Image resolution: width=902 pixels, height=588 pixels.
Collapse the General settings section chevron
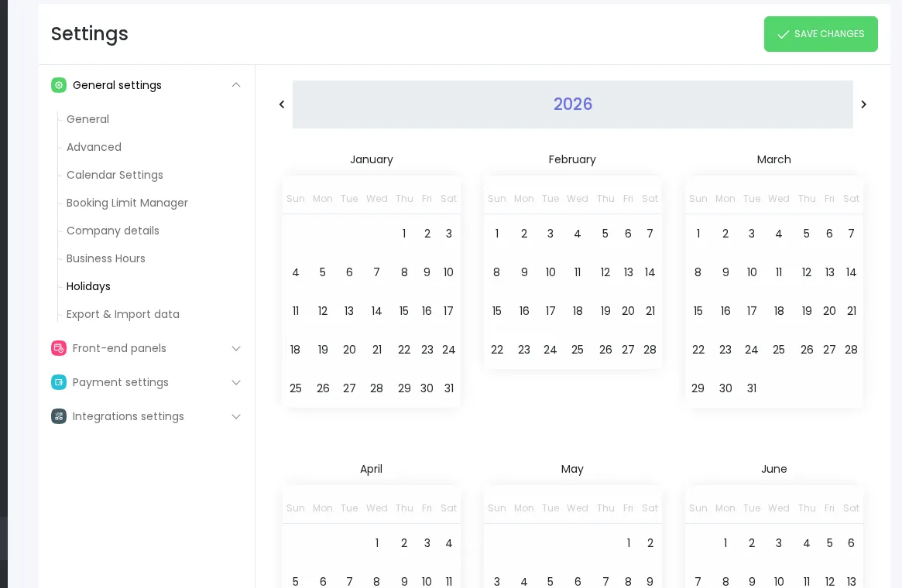point(236,85)
